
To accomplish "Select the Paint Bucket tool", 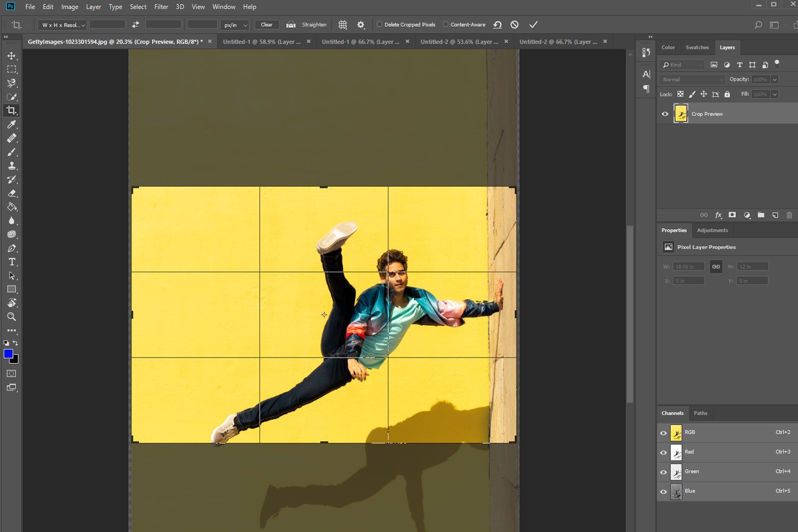I will 11,207.
